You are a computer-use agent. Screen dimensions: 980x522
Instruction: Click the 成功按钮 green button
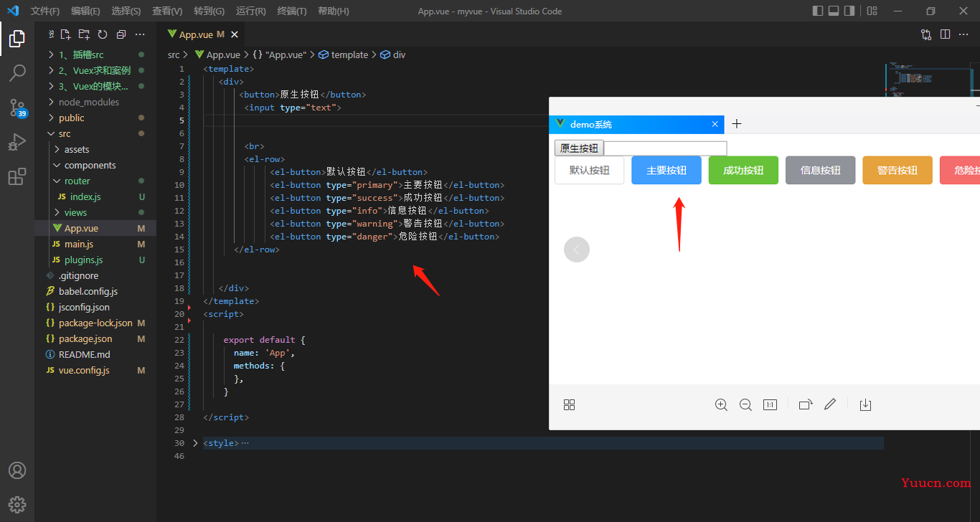pyautogui.click(x=743, y=171)
